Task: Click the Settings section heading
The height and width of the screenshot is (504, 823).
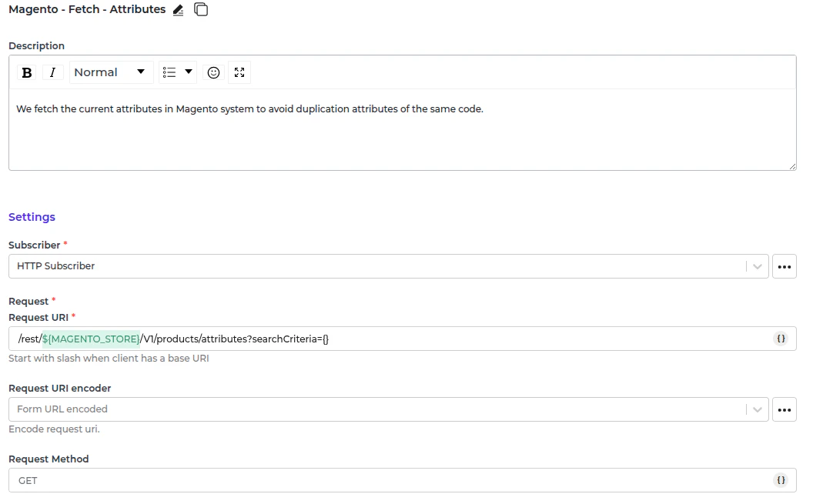Action: click(x=32, y=217)
